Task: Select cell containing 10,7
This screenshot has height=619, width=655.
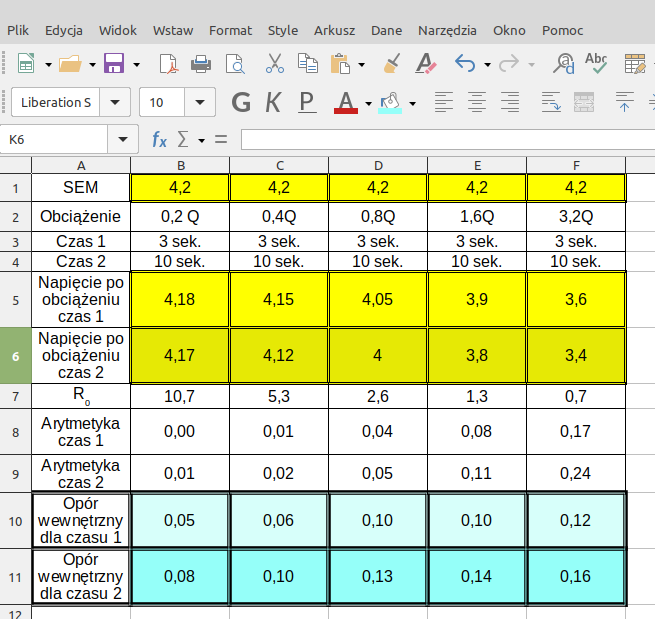Action: [x=180, y=396]
